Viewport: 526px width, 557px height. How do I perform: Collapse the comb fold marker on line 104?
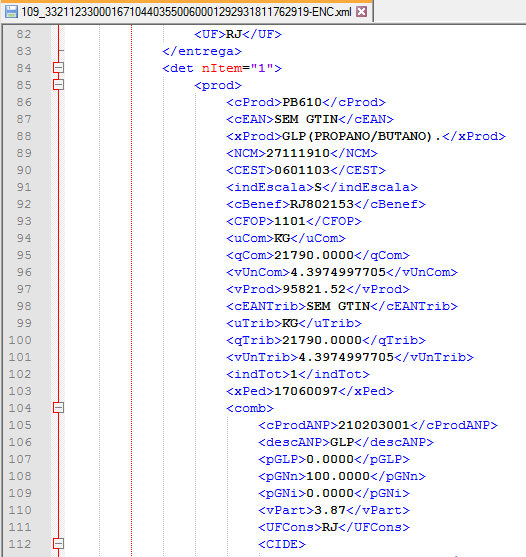(x=59, y=407)
